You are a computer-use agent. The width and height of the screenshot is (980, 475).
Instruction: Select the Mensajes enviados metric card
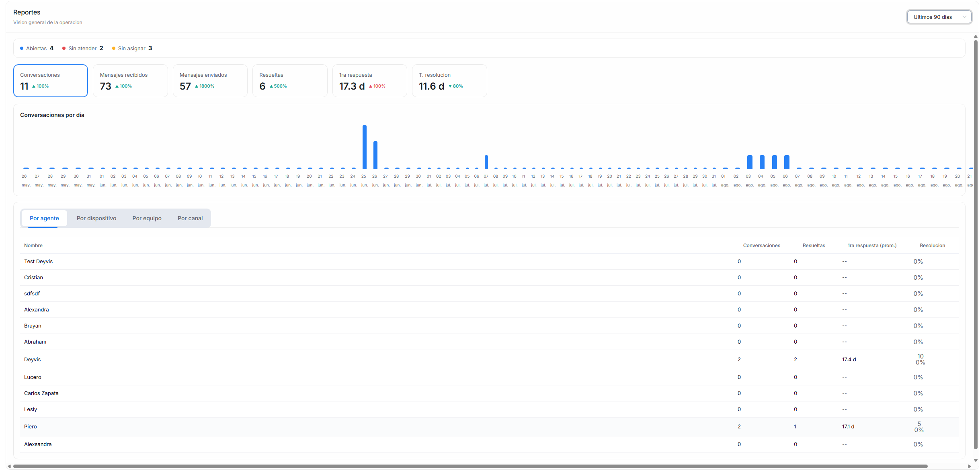[210, 81]
